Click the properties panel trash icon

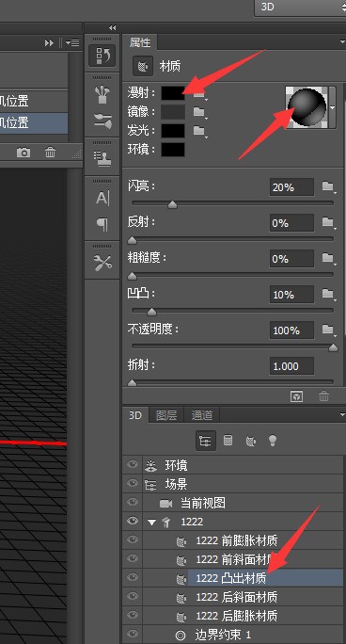[x=323, y=396]
